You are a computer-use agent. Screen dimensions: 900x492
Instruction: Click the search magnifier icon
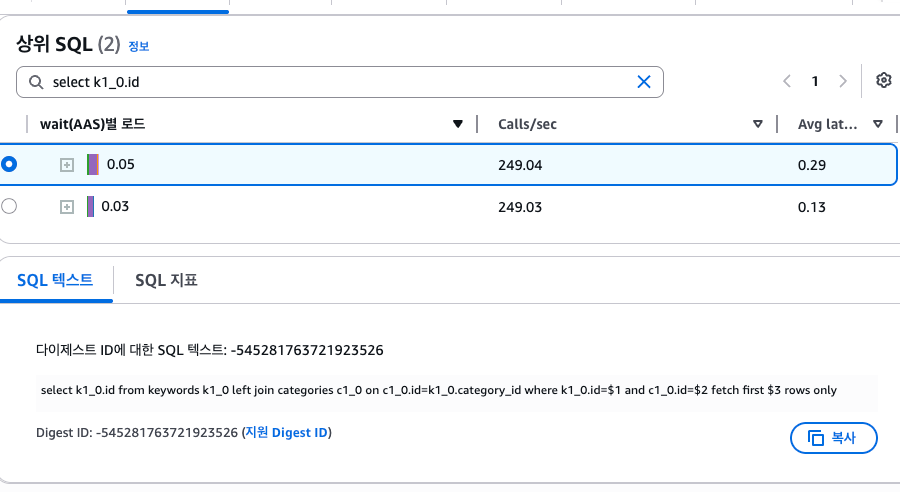tap(36, 82)
